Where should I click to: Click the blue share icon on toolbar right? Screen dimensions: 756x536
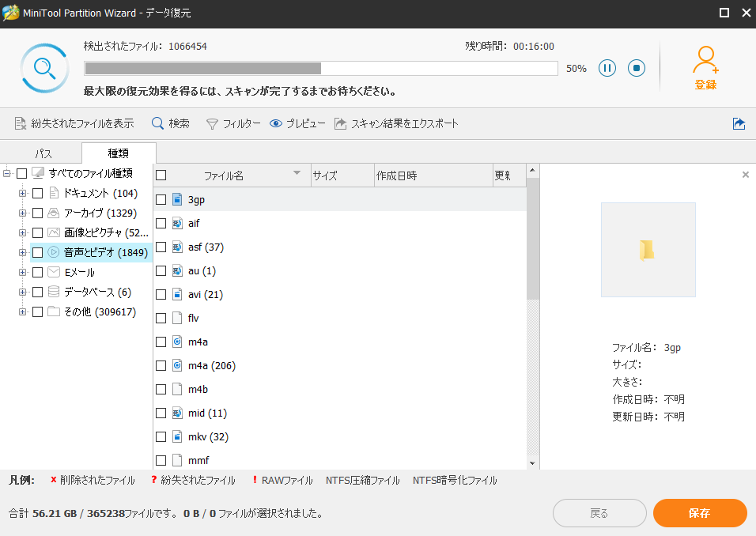739,124
